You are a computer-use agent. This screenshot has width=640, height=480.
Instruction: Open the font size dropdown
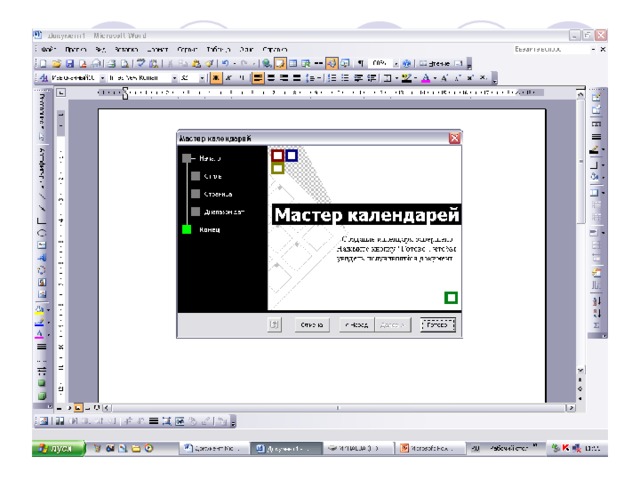pos(200,76)
